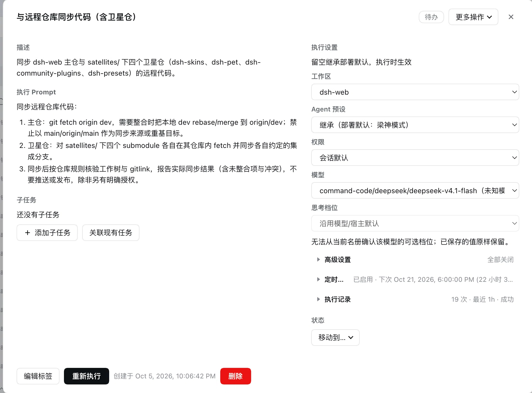
Task: Click the 重新执行 button
Action: click(86, 376)
